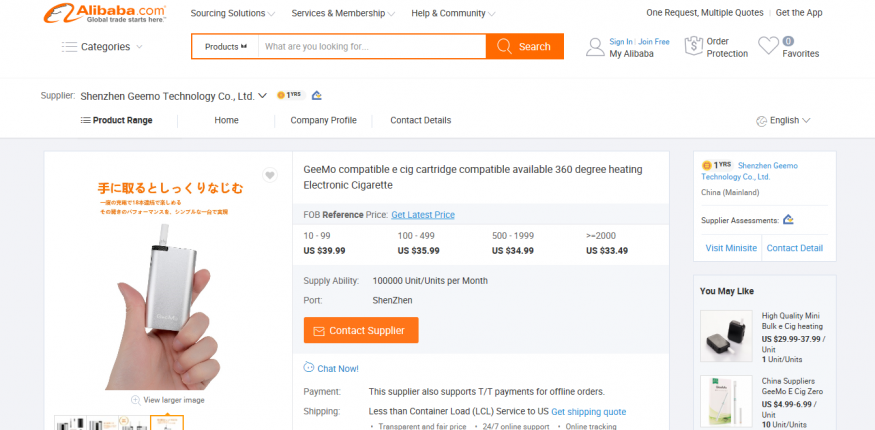Open the Get shipping quote link
This screenshot has height=430, width=875.
point(588,412)
